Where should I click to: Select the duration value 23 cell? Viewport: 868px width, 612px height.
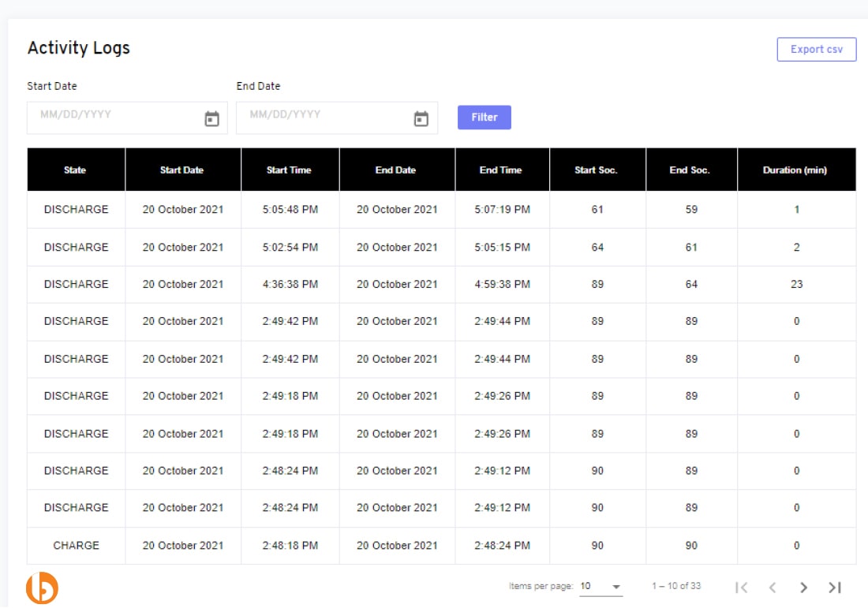click(x=796, y=284)
